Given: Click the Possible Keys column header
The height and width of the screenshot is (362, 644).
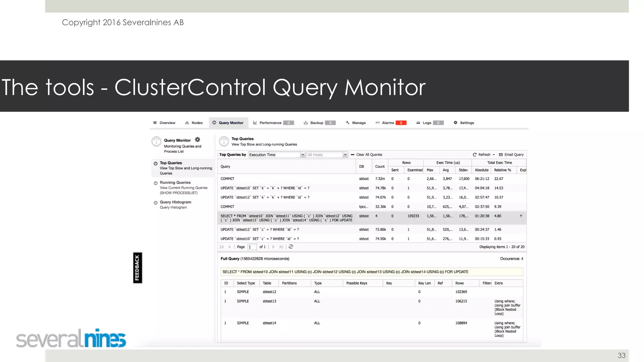Looking at the screenshot, I should (x=363, y=283).
